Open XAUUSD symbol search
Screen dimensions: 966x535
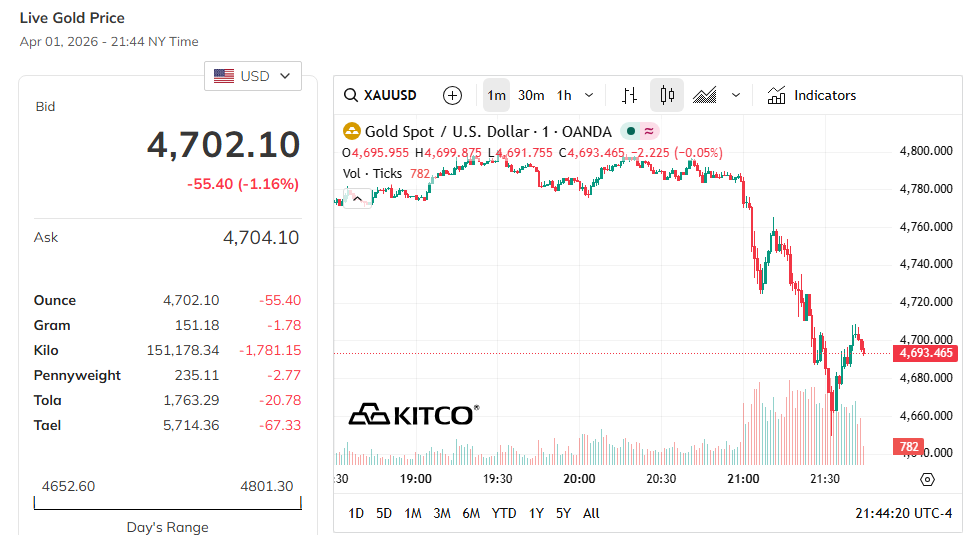[381, 96]
